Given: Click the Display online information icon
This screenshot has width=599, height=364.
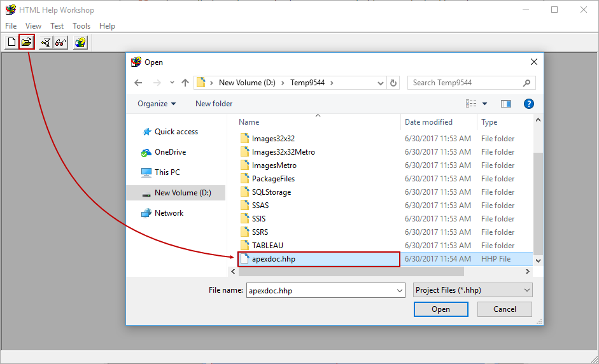Looking at the screenshot, I should coord(80,42).
